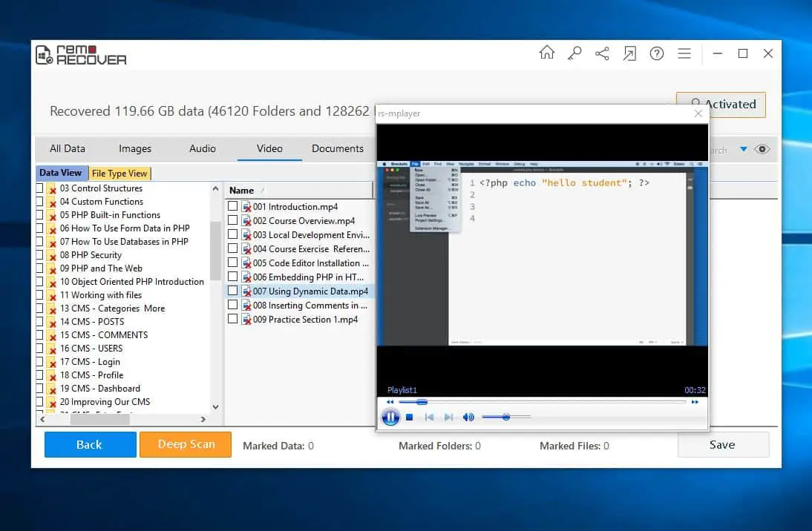Check the 003 Local Development Envi... checkbox
This screenshot has height=531, width=812.
click(233, 234)
